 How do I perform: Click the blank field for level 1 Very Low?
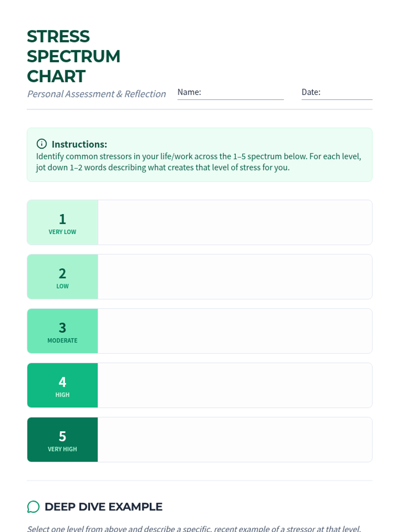(235, 222)
